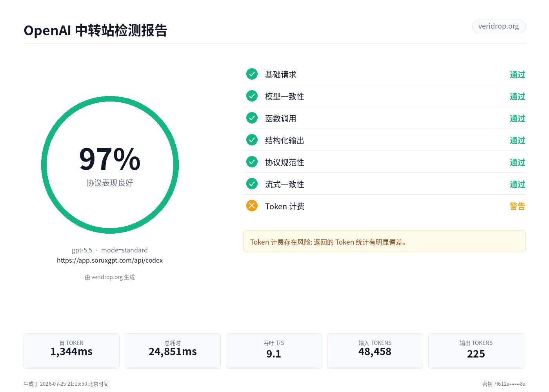Select the 吞吐 T/S 9.1 card
Screen dimensions: 549x392
tap(274, 351)
